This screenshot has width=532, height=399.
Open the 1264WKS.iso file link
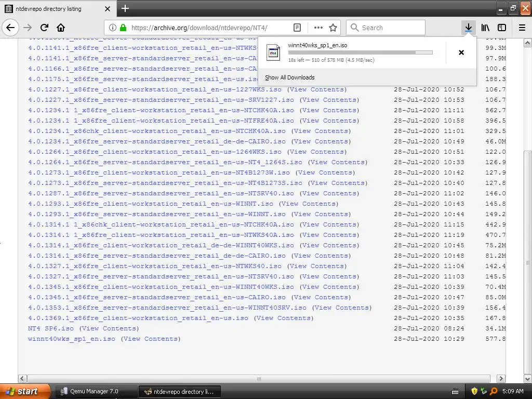[155, 152]
